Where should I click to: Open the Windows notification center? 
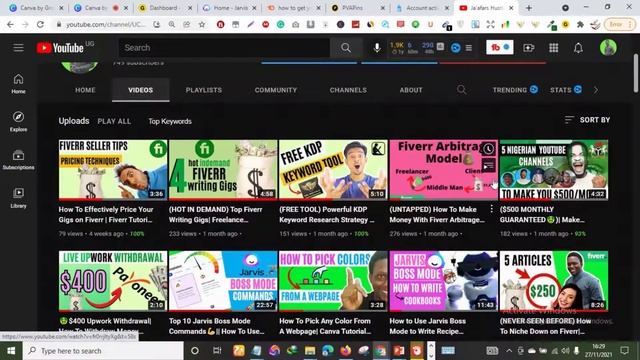[x=624, y=351]
